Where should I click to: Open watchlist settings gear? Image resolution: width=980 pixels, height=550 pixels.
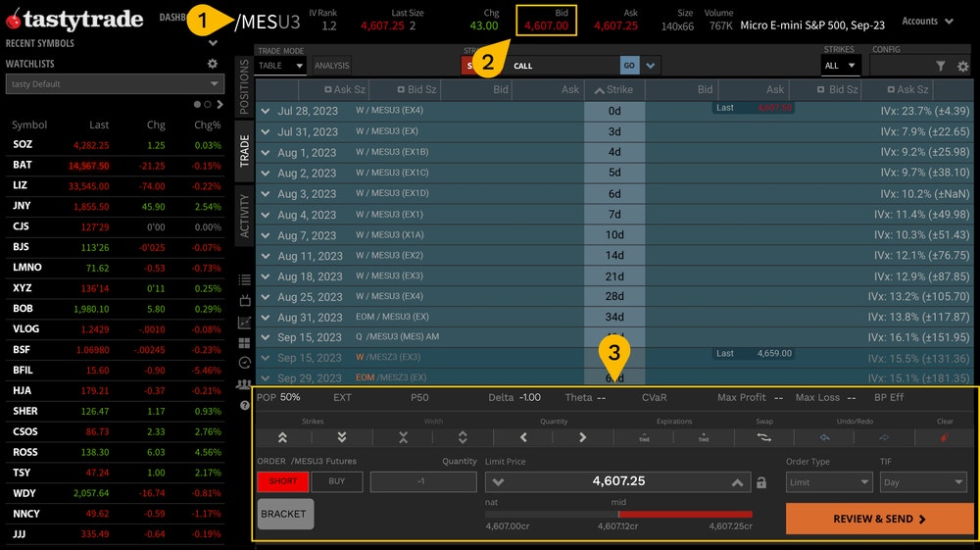pos(213,64)
